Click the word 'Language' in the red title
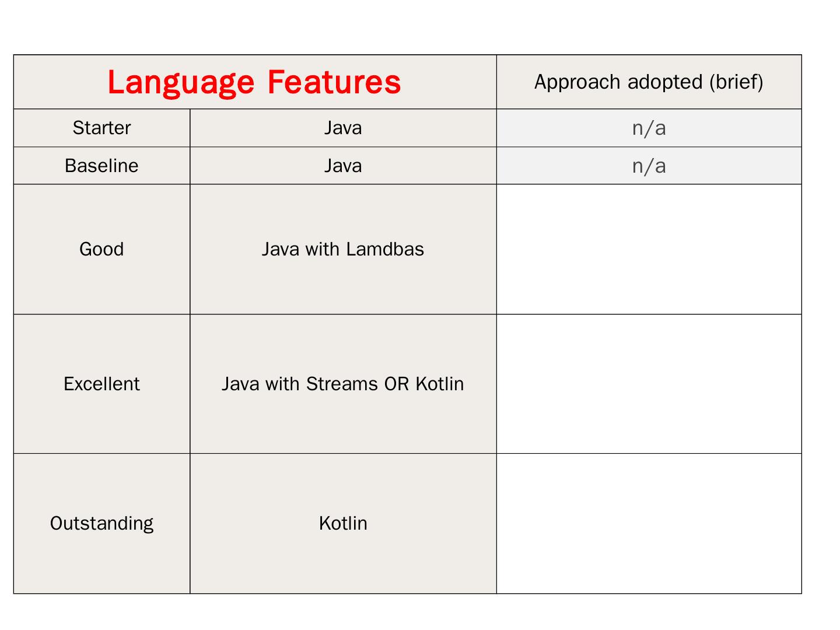840x630 pixels. [181, 82]
